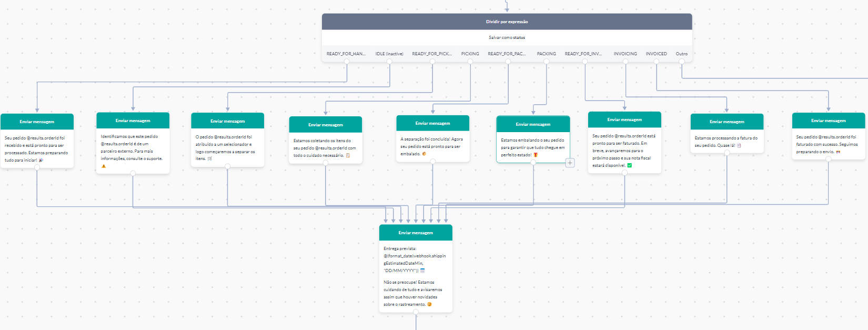
Task: Click exit connector of 'pedido foi recebido' node
Action: click(x=37, y=167)
